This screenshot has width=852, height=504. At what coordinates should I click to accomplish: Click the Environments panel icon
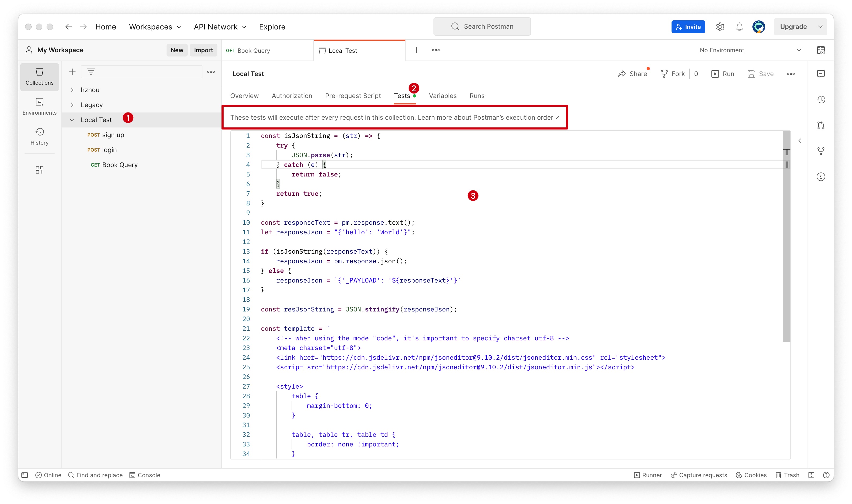pyautogui.click(x=40, y=107)
